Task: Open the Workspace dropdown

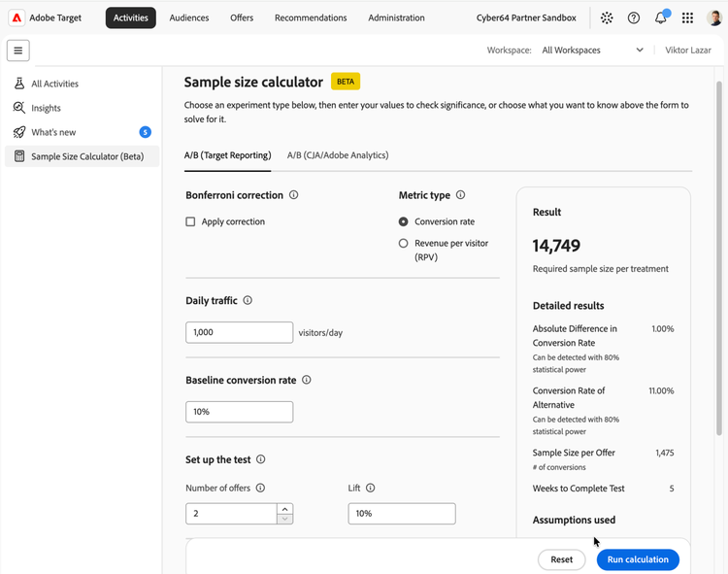Action: coord(592,51)
